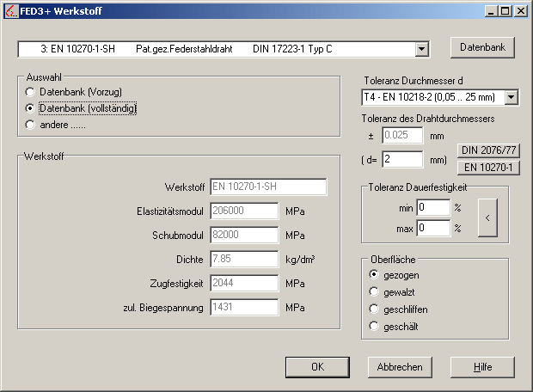Click the wire diameter d= input field

coord(402,159)
